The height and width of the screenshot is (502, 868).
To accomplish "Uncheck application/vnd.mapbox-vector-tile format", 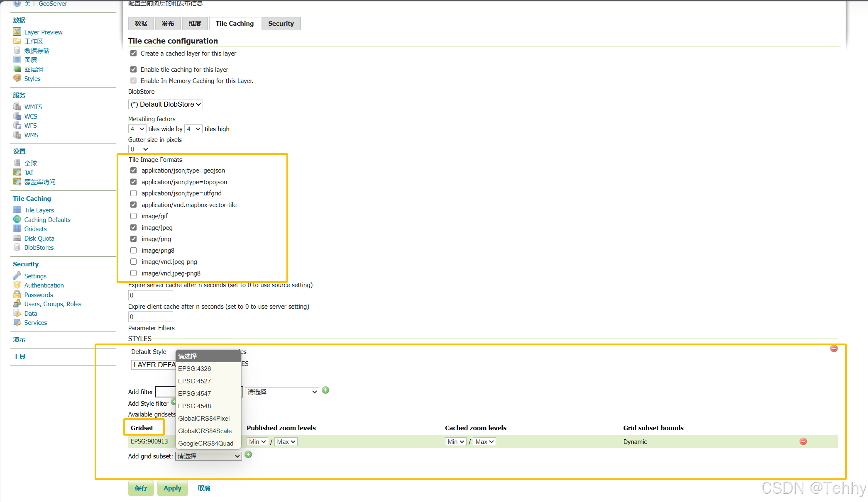I will (x=133, y=205).
